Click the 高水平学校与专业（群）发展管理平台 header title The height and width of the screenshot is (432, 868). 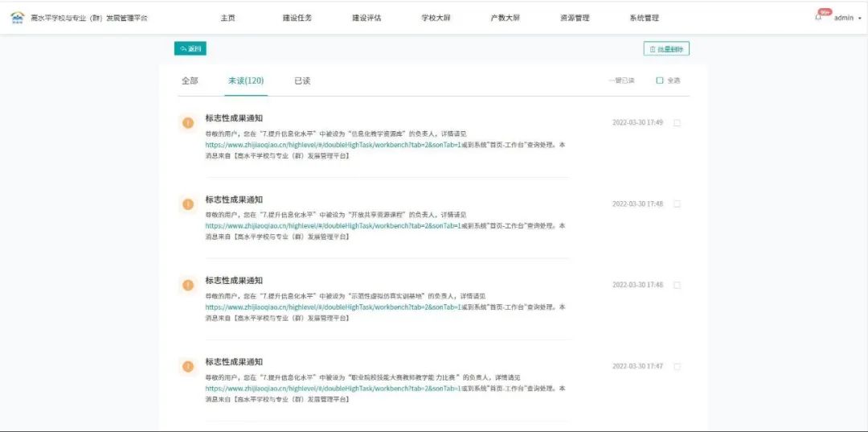[89, 19]
